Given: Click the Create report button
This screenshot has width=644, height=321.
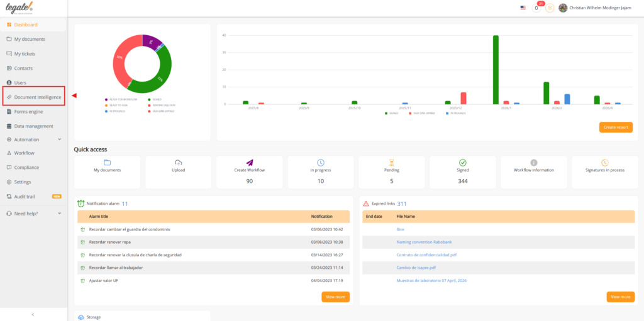Looking at the screenshot, I should [616, 128].
